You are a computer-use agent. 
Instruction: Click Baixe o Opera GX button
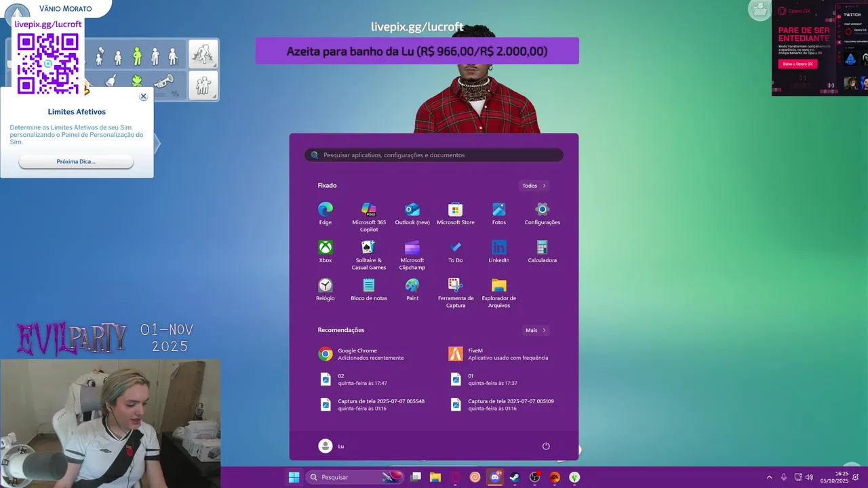coord(797,64)
